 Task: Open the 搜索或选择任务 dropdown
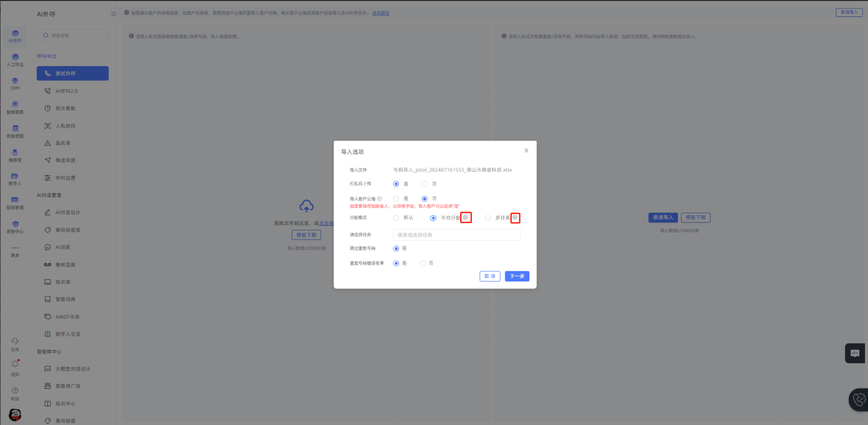tap(456, 235)
